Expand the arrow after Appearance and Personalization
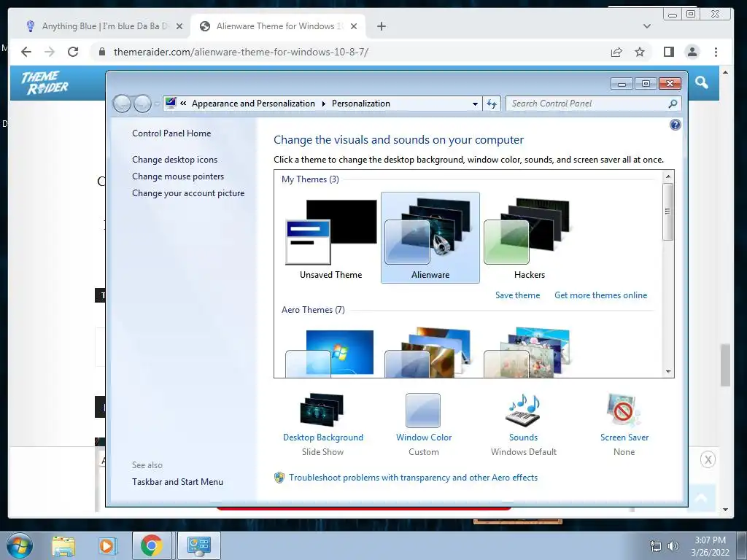 (323, 104)
